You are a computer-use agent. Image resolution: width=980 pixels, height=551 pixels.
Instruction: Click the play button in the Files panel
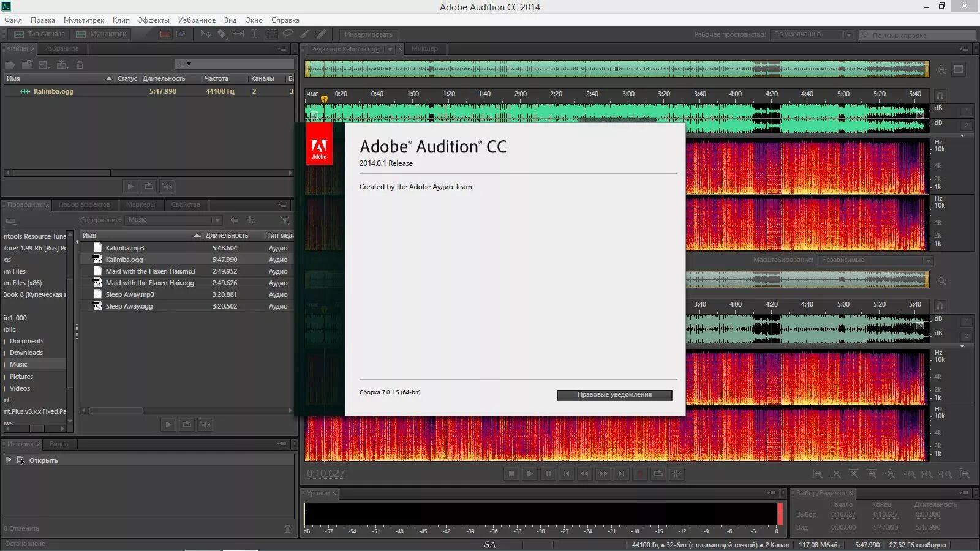coord(130,186)
